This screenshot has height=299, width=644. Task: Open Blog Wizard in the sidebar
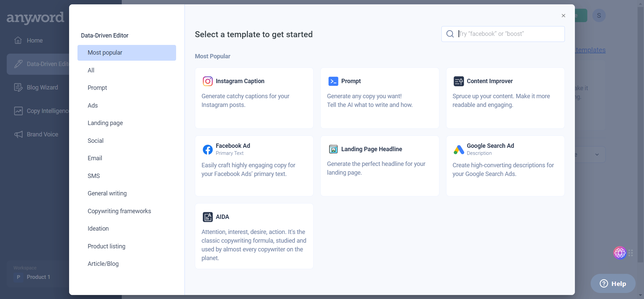pos(42,87)
